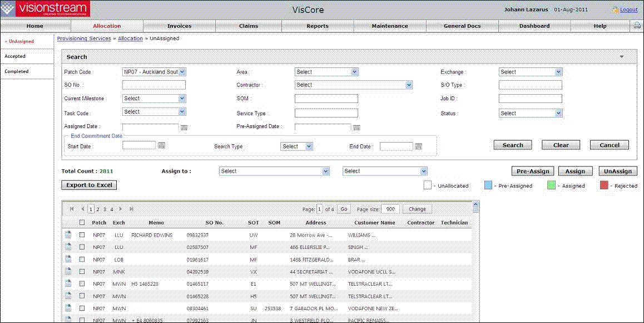644x323 pixels.
Task: Click the Logout link
Action: tap(628, 9)
